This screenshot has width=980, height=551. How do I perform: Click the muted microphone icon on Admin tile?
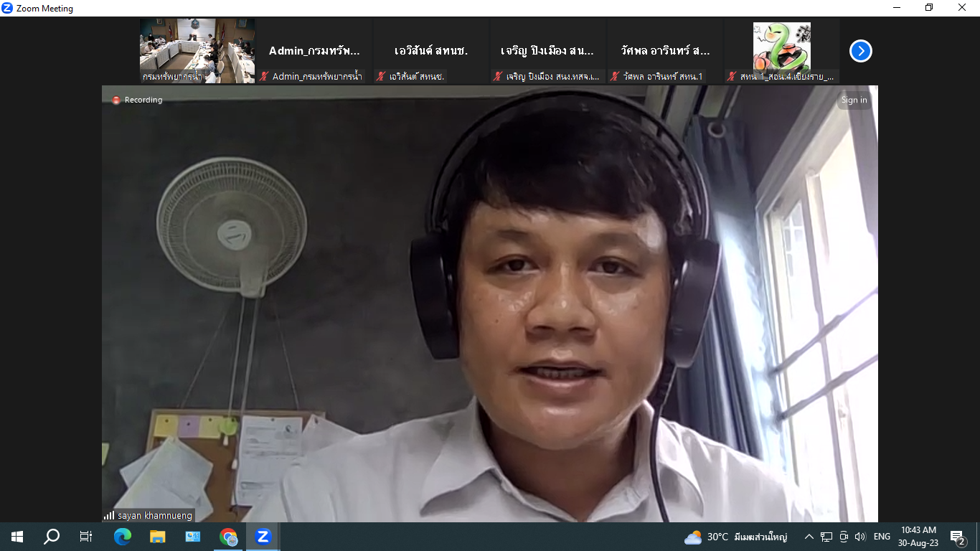tap(265, 76)
